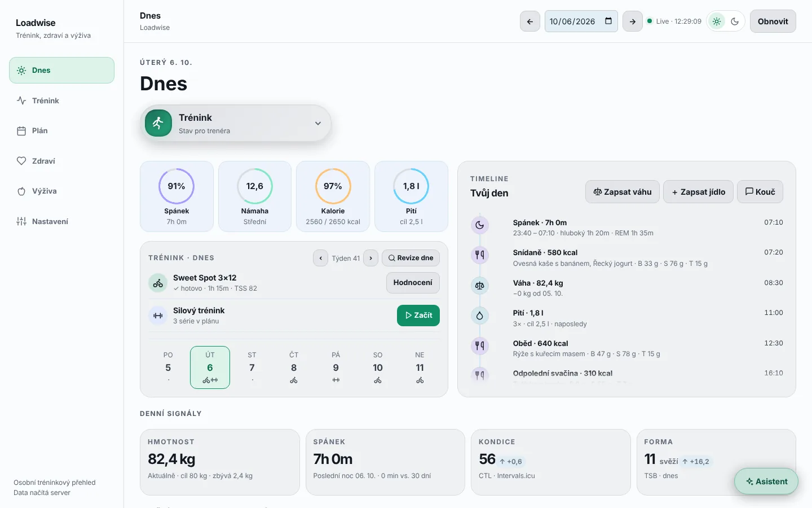The width and height of the screenshot is (812, 508).
Task: Select Tuesday ÚT 6 in week strip
Action: click(x=210, y=367)
